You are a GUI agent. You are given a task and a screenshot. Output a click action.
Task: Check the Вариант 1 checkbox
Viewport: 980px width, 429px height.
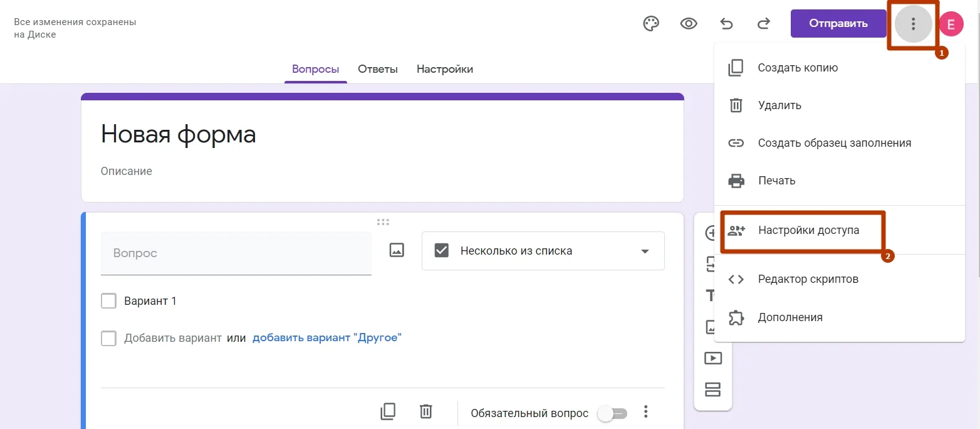[x=108, y=301]
